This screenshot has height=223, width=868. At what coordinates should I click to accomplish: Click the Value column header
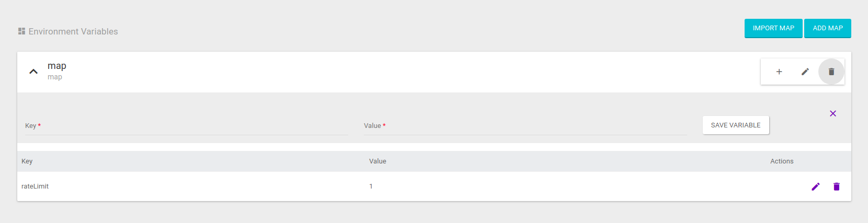coord(378,161)
